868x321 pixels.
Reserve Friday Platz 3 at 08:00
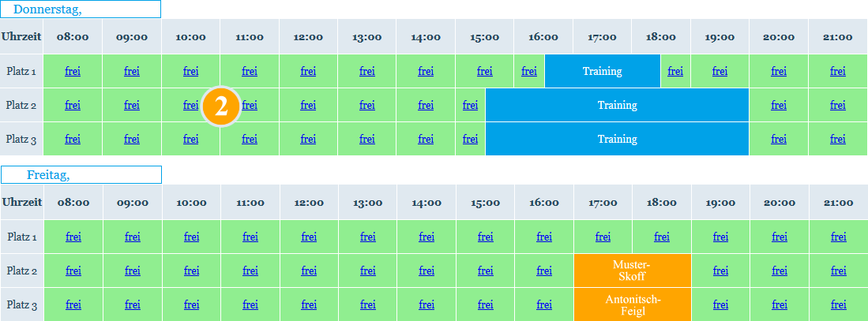[x=73, y=304]
